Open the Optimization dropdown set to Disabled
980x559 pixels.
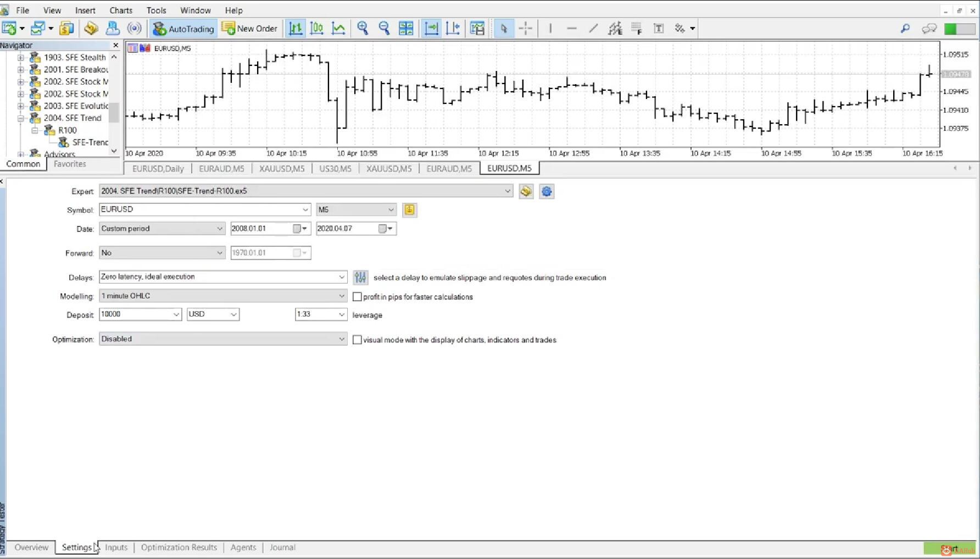tap(223, 339)
